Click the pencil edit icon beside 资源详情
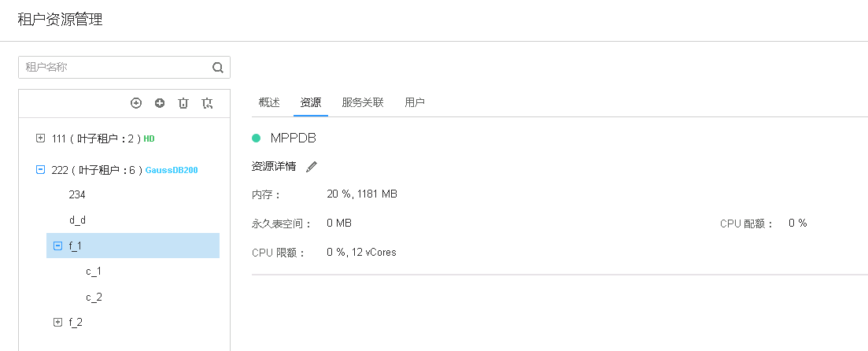The width and height of the screenshot is (868, 351). click(312, 166)
